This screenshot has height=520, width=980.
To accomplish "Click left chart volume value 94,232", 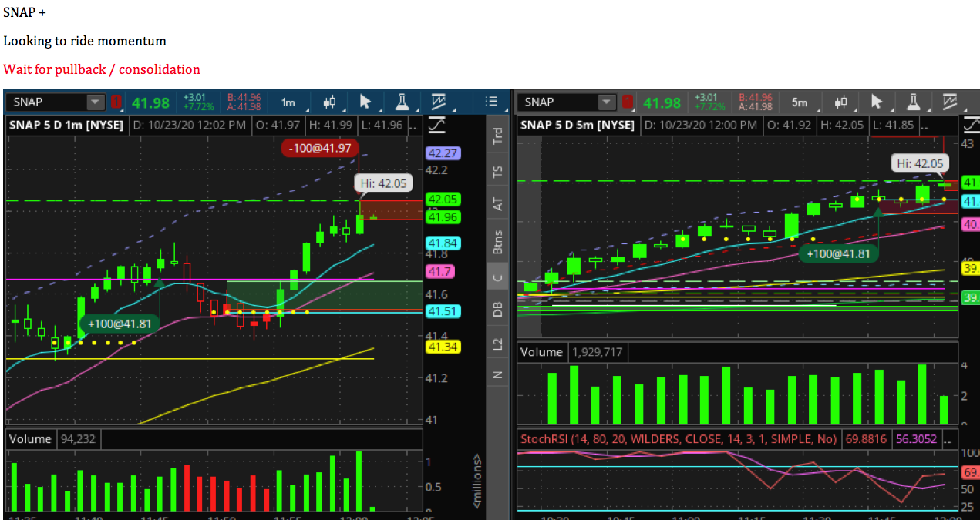I will 77,438.
